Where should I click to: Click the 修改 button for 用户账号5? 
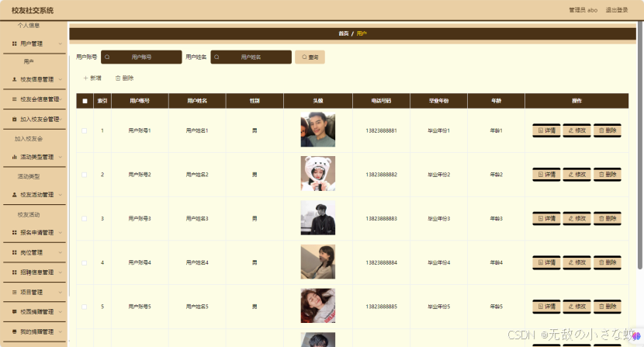(576, 307)
